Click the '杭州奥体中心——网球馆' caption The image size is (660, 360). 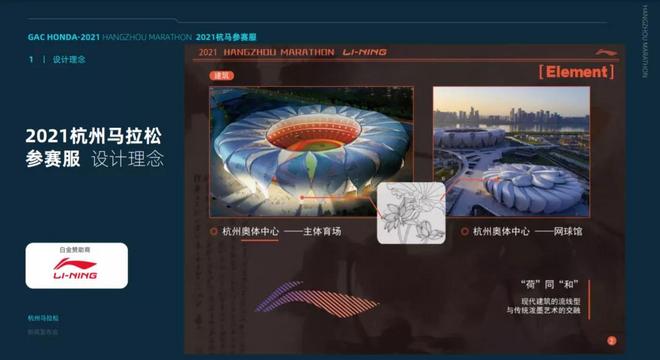(528, 231)
